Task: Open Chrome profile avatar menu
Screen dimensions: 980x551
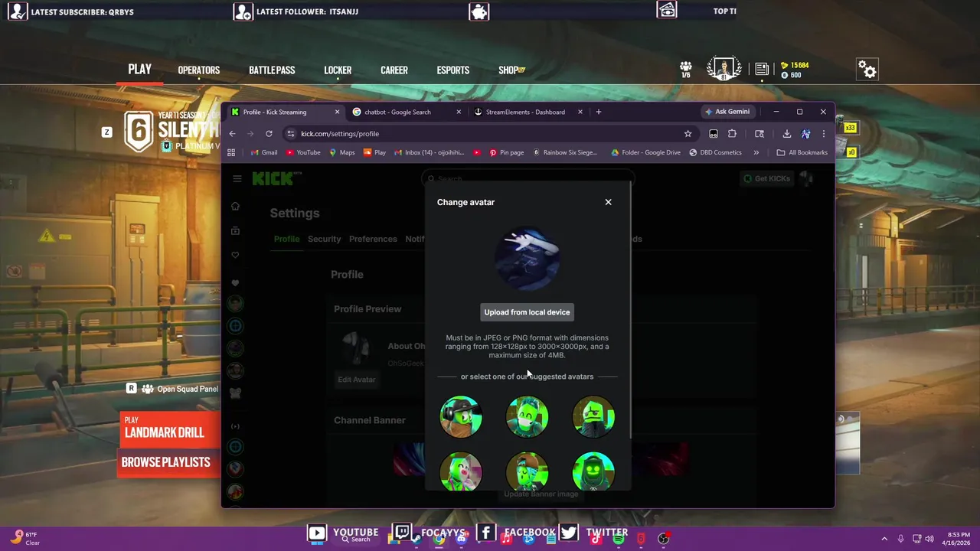Action: [805, 133]
